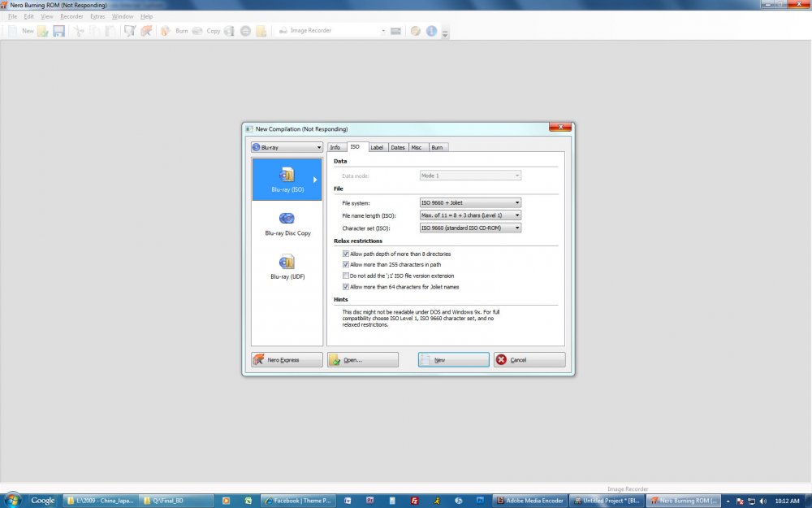Viewport: 812px width, 508px height.
Task: Toggle Allow more than 255 characters in path
Action: tap(346, 265)
